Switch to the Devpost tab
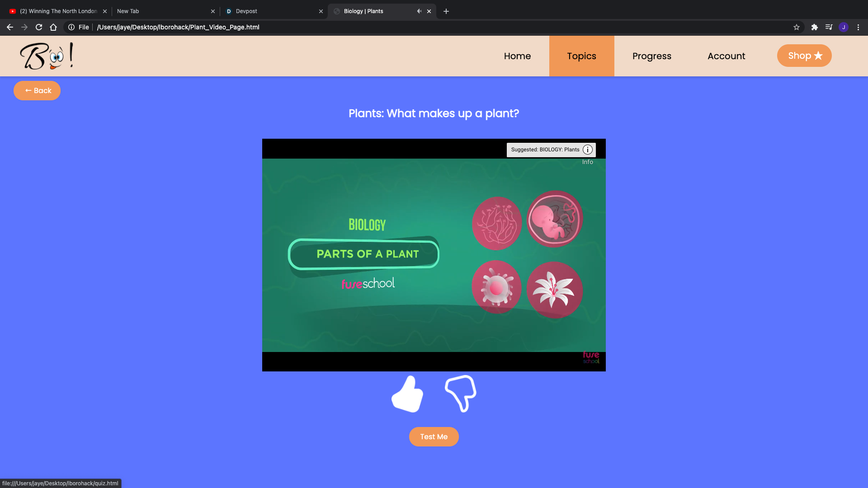This screenshot has height=488, width=868. click(271, 11)
